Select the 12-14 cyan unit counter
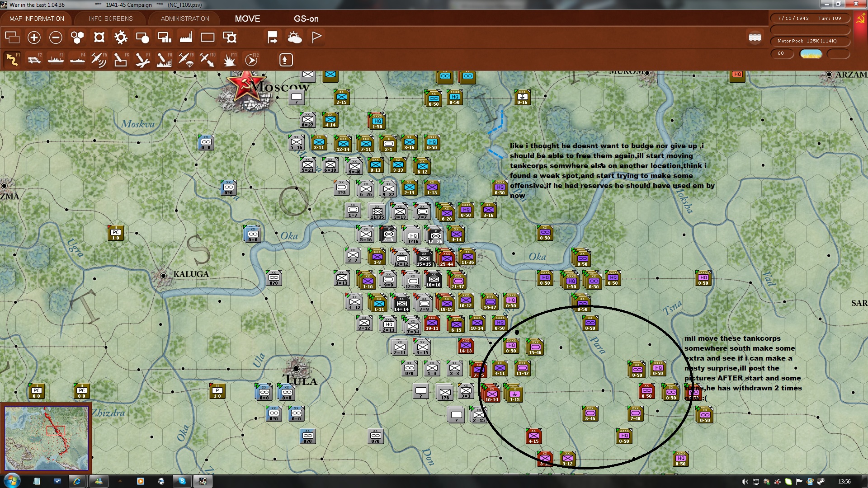The width and height of the screenshot is (868, 488). 343,145
